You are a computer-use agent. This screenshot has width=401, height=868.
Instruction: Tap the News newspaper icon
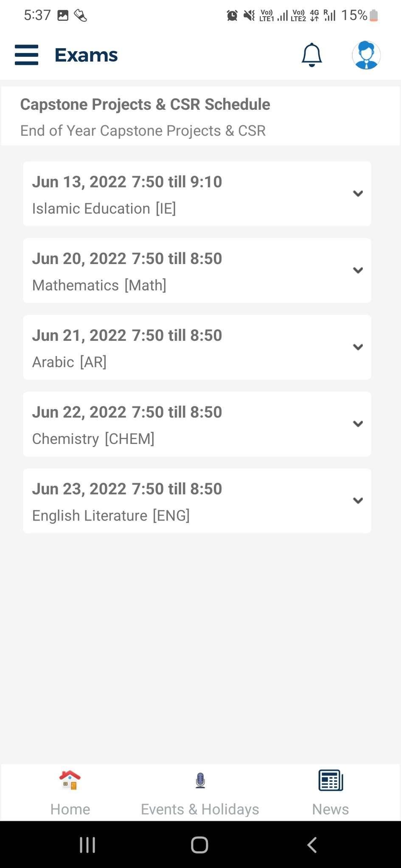(x=331, y=780)
